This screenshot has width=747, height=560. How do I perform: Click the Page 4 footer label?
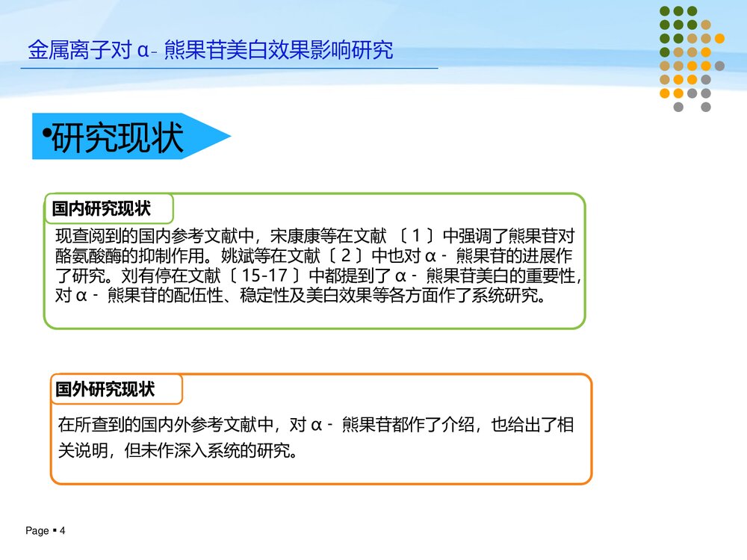[46, 530]
